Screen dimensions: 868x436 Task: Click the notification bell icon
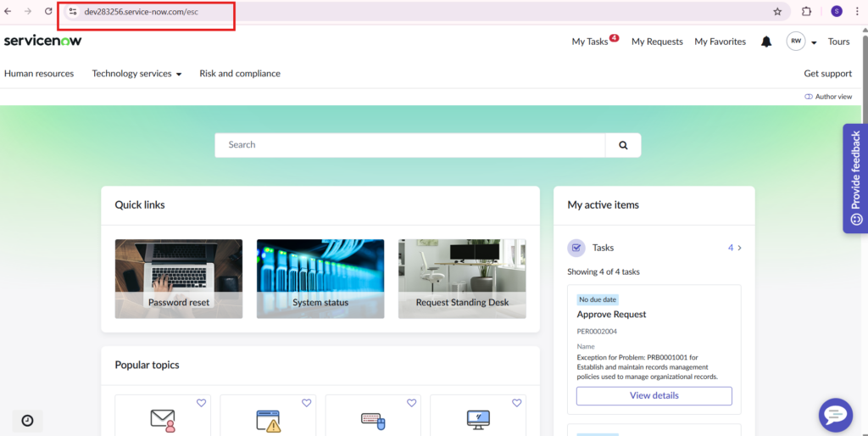[766, 42]
